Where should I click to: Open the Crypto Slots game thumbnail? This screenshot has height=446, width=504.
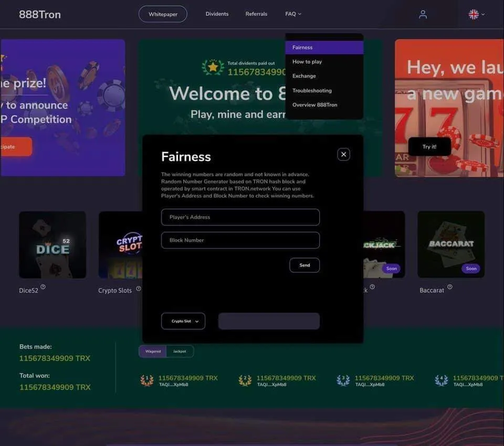point(121,245)
